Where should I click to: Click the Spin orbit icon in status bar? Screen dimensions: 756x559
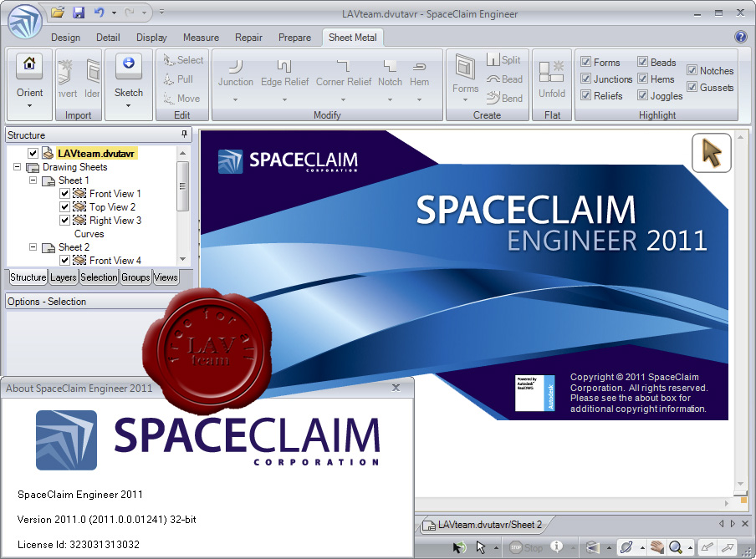626,547
